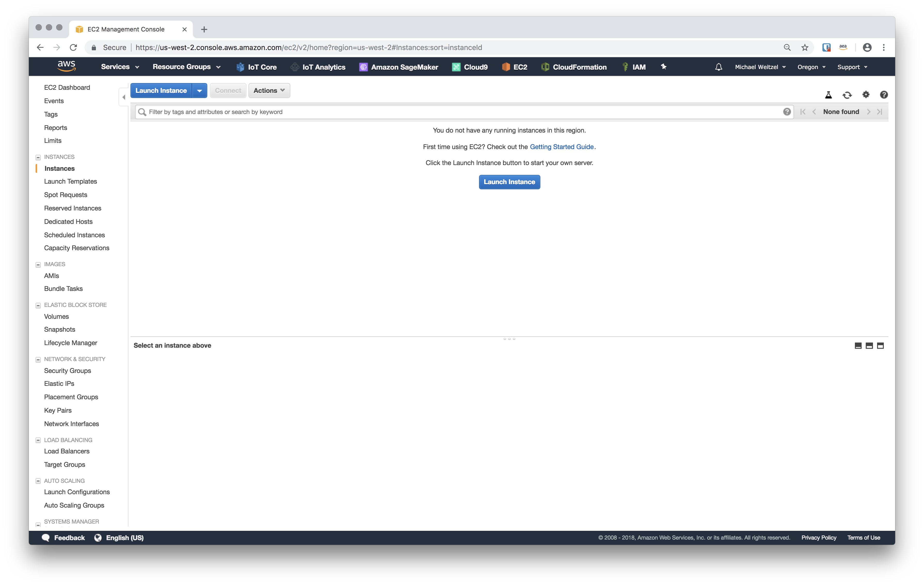
Task: Click the AWS logo home icon
Action: 66,66
